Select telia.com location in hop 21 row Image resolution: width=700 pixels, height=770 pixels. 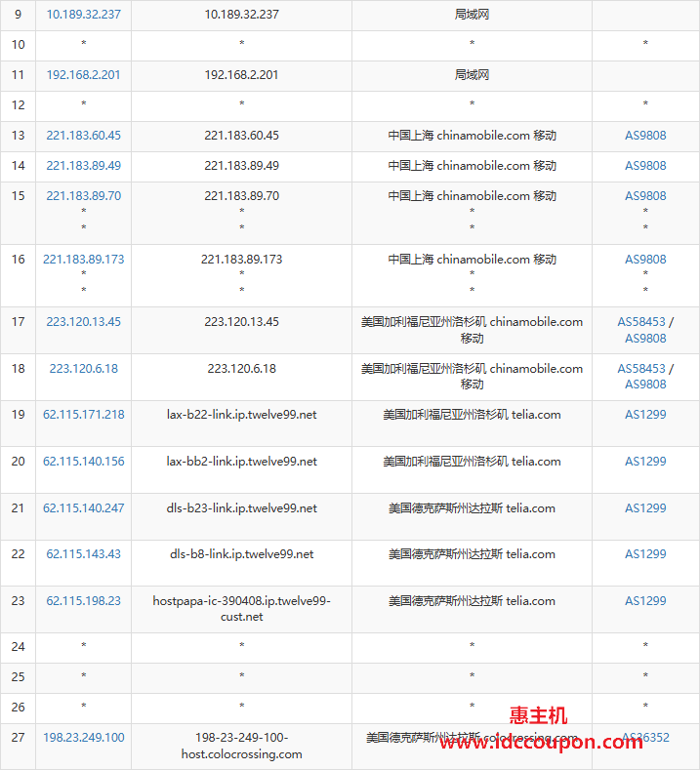point(472,507)
